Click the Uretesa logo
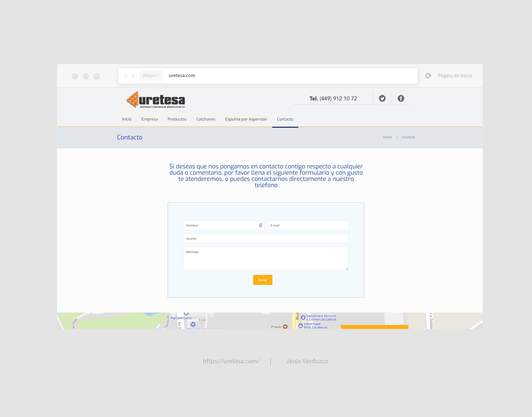Viewport: 532px width, 417px height. 156,100
